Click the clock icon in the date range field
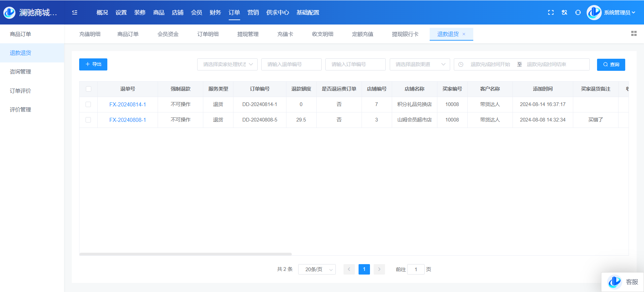The width and height of the screenshot is (644, 292). click(461, 64)
